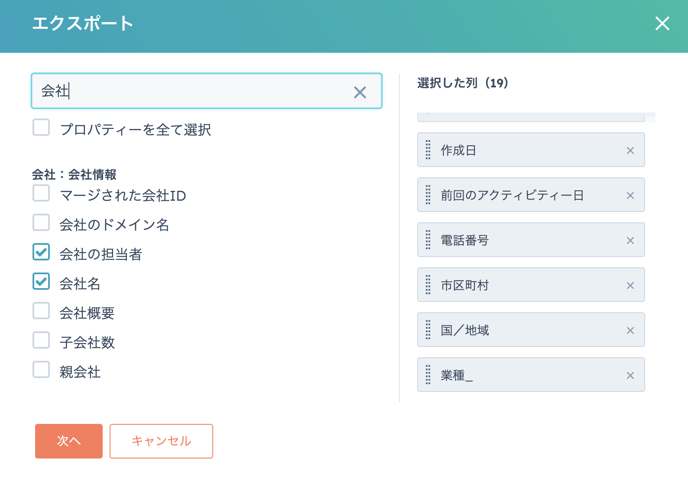The width and height of the screenshot is (688, 481).
Task: Check 会社のドメイン名 checkbox
Action: tap(41, 223)
